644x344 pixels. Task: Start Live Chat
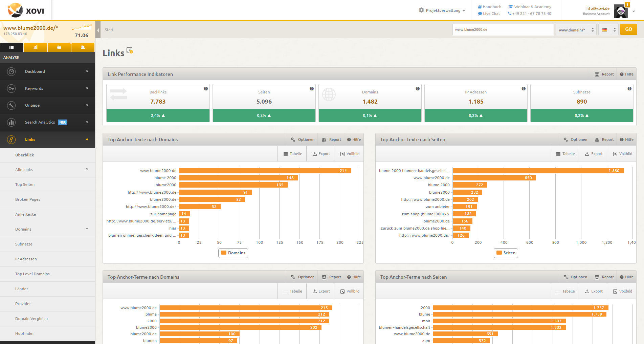tap(489, 14)
